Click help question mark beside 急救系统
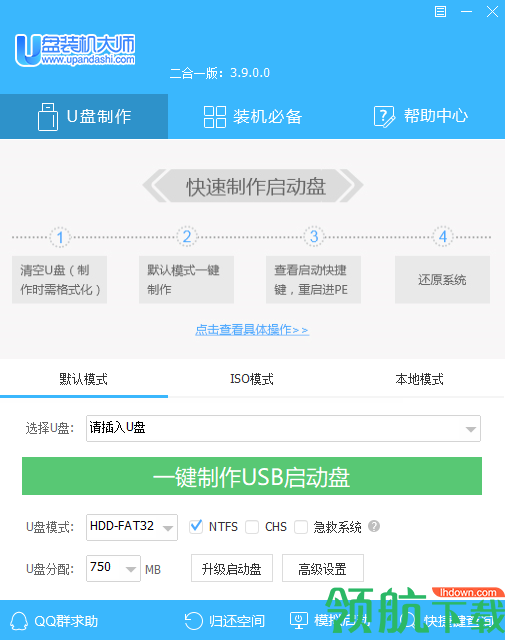The height and width of the screenshot is (640, 505). pos(374,526)
